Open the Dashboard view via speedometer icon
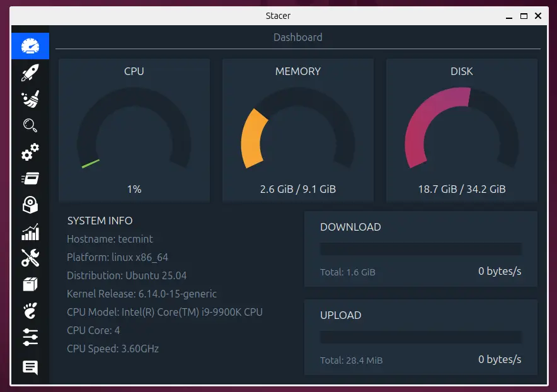Image resolution: width=557 pixels, height=392 pixels. pyautogui.click(x=30, y=45)
